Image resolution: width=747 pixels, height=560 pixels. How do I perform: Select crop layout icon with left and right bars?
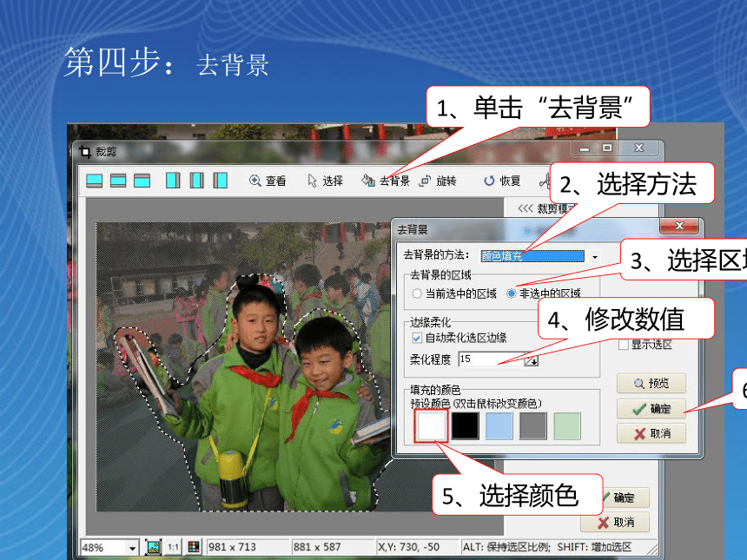pos(197,181)
